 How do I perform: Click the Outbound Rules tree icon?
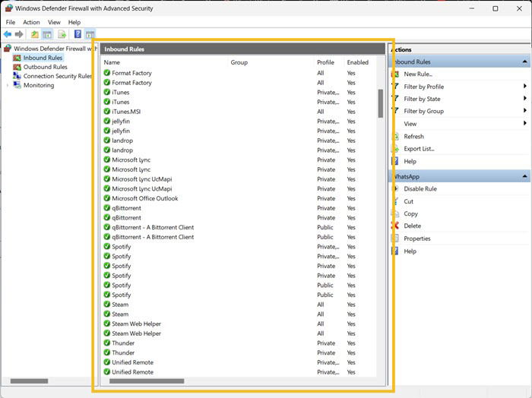tap(17, 67)
